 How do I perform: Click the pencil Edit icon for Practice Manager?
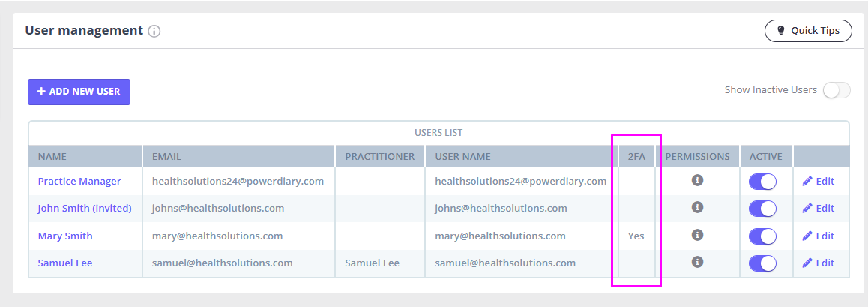(x=807, y=181)
